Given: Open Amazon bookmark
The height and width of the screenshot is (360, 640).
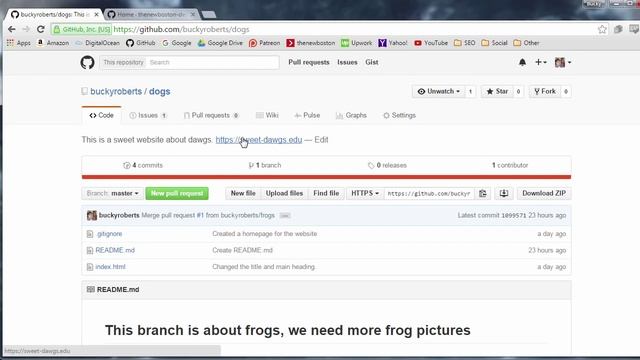Looking at the screenshot, I should click(x=53, y=43).
